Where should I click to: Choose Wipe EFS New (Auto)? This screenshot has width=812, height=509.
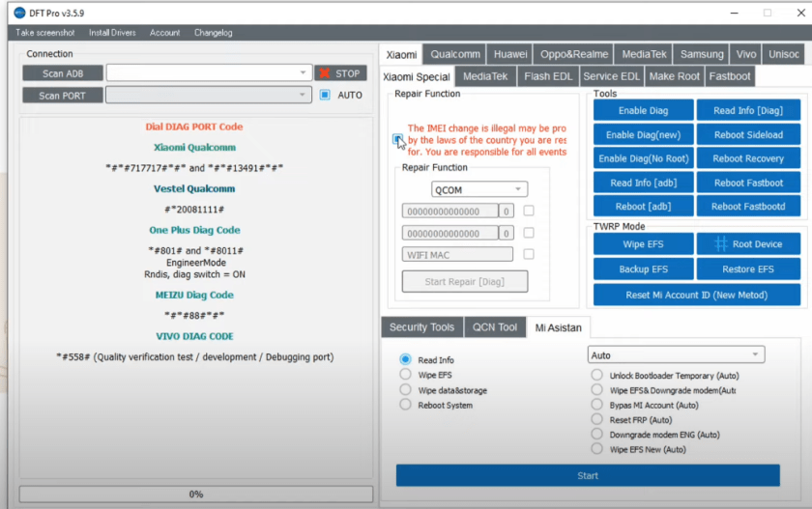coord(597,448)
